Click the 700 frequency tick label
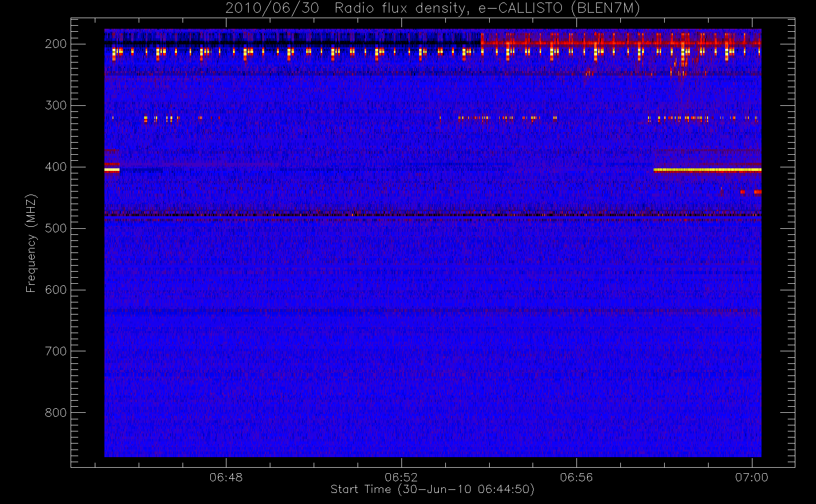 (x=56, y=351)
